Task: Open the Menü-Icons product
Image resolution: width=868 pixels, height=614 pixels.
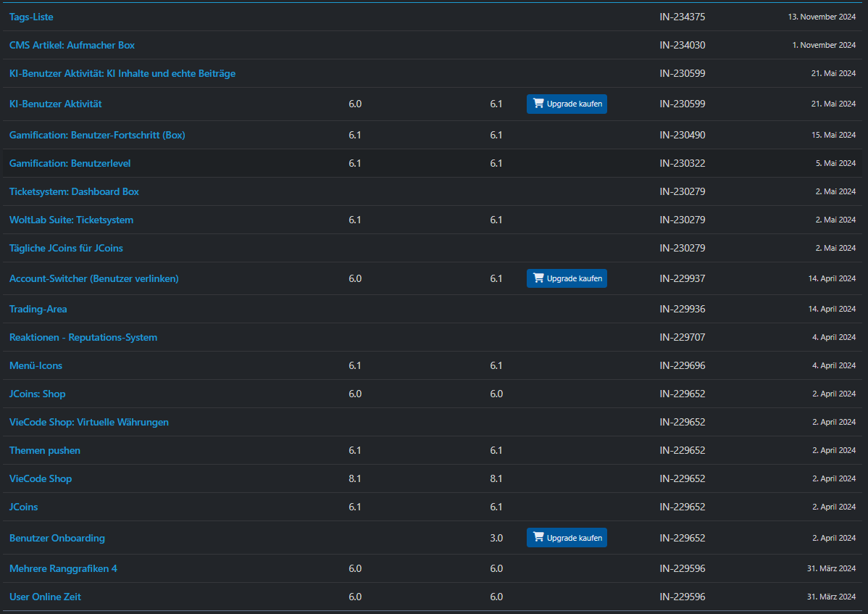Action: 36,365
